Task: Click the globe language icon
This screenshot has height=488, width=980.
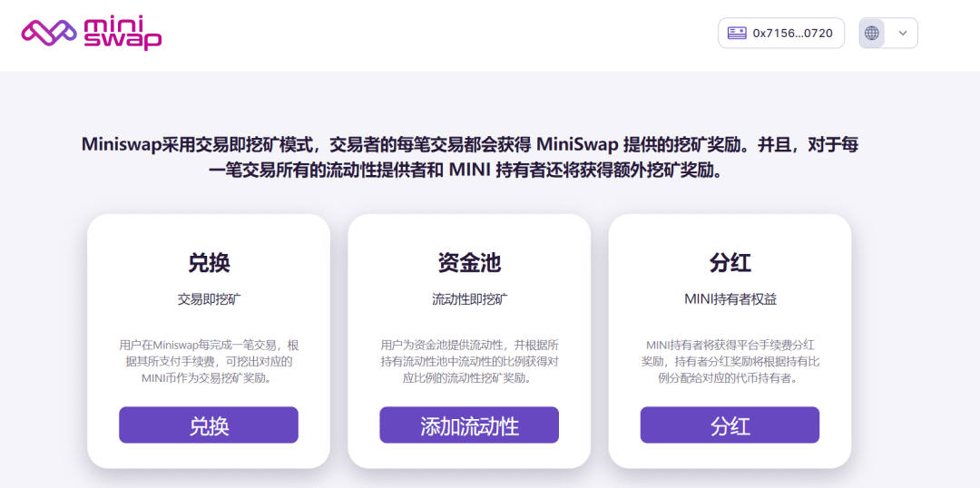Action: click(x=872, y=34)
